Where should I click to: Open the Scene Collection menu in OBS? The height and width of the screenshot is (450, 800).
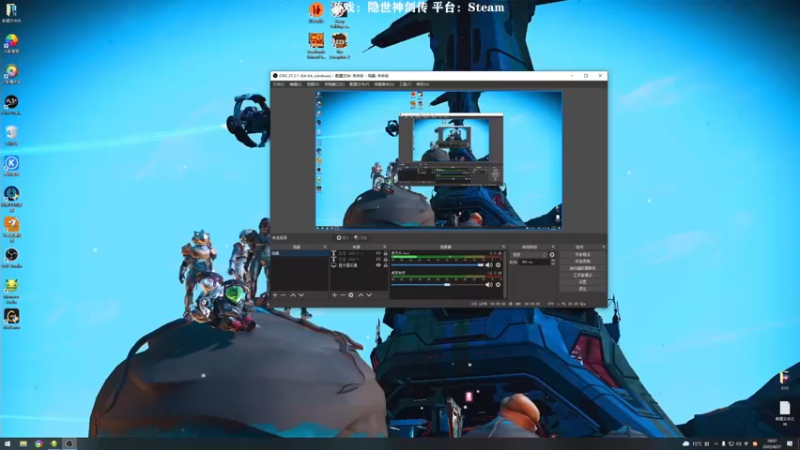point(384,84)
